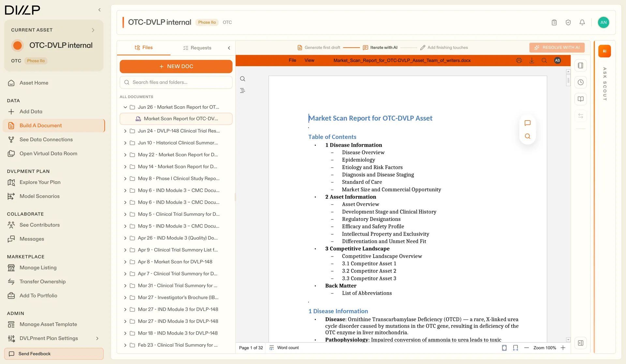Open Explore Your Plan
This screenshot has height=364, width=626.
coord(54,182)
